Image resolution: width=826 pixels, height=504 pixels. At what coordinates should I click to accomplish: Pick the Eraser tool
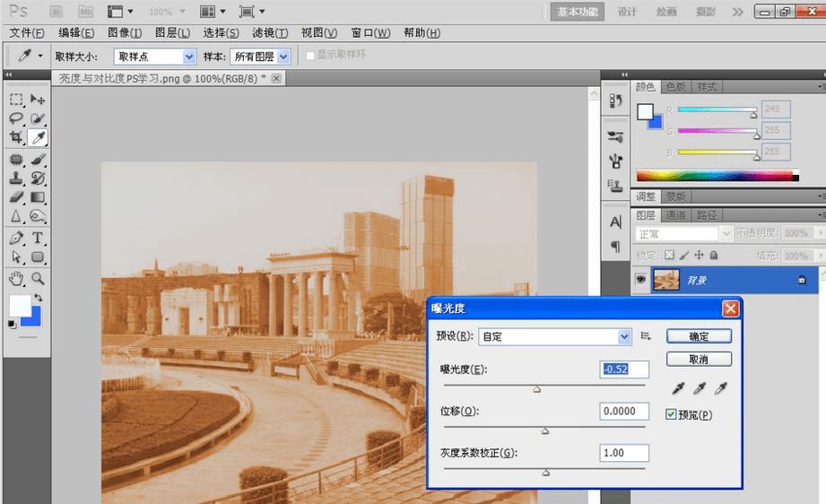pyautogui.click(x=16, y=197)
